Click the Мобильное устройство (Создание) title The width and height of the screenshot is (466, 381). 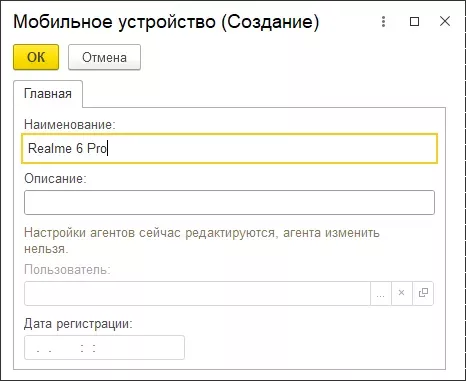166,22
